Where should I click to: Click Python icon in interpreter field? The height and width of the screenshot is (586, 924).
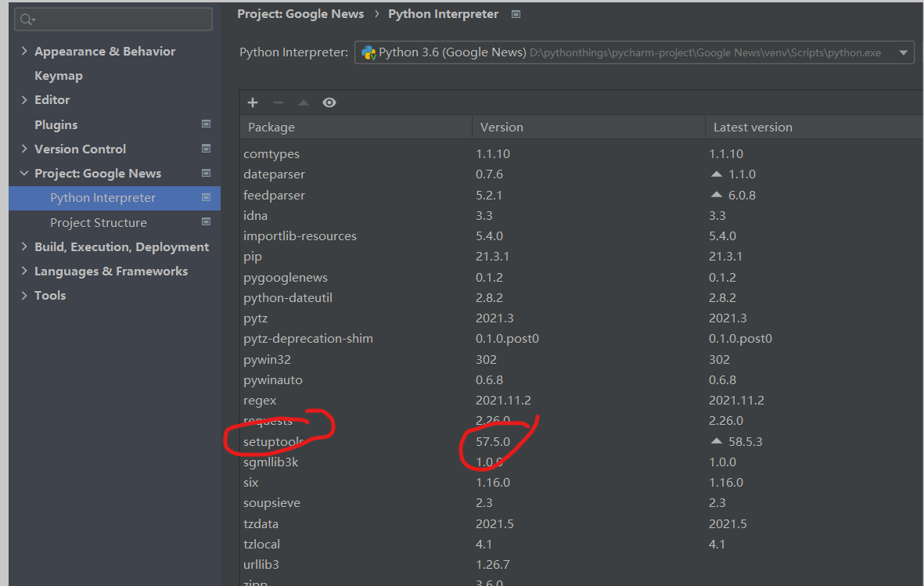pos(369,52)
